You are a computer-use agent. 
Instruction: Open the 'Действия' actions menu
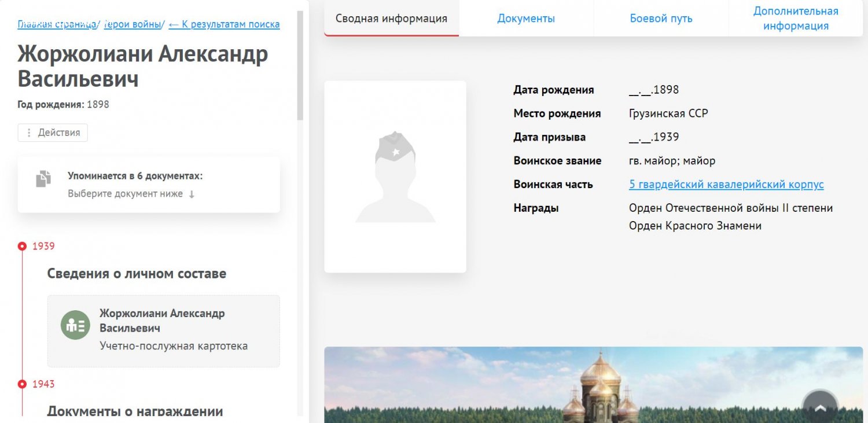coord(53,133)
